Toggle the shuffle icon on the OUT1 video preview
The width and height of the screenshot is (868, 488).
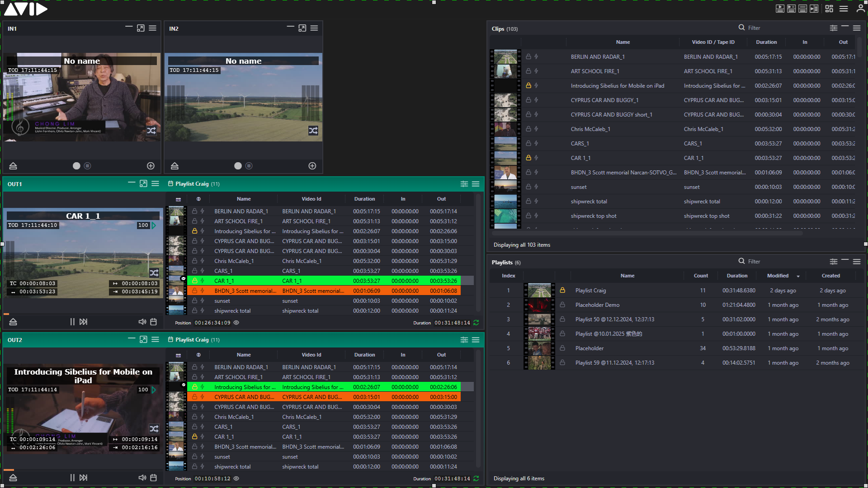[x=154, y=273]
